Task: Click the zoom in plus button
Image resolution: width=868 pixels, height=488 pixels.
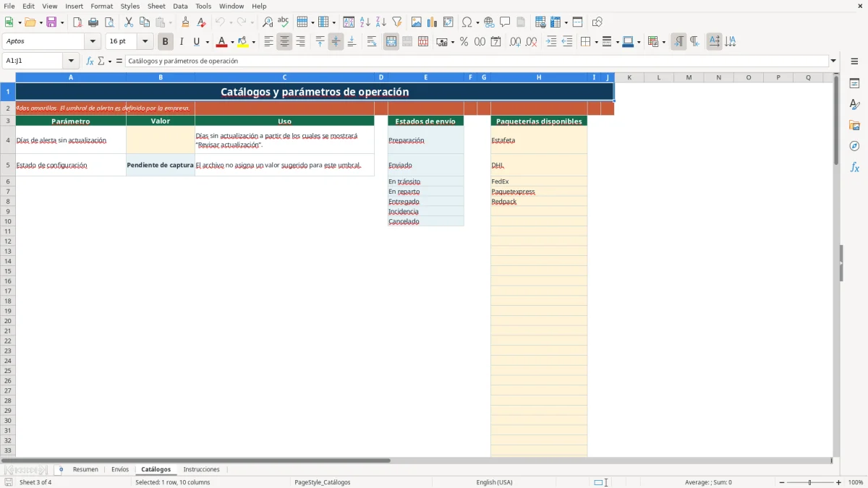Action: (839, 482)
